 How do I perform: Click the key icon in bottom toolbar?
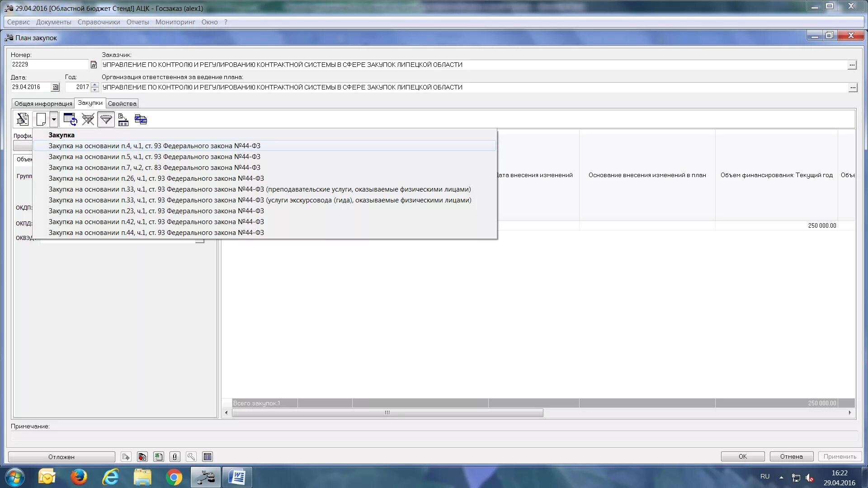click(x=191, y=457)
